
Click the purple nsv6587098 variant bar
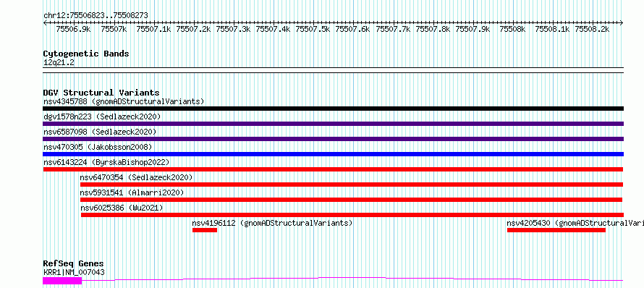pyautogui.click(x=333, y=139)
